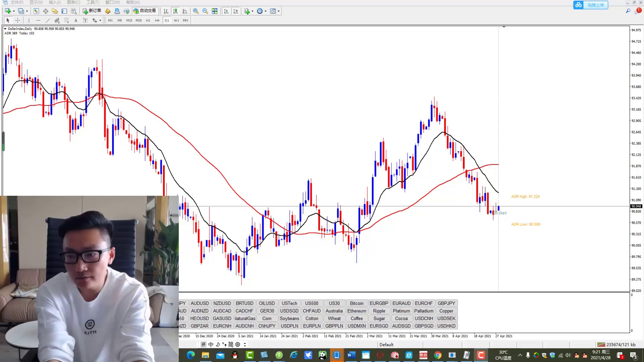This screenshot has width=644, height=362.
Task: Click the connection status 235674/121 kb
Action: [x=616, y=345]
